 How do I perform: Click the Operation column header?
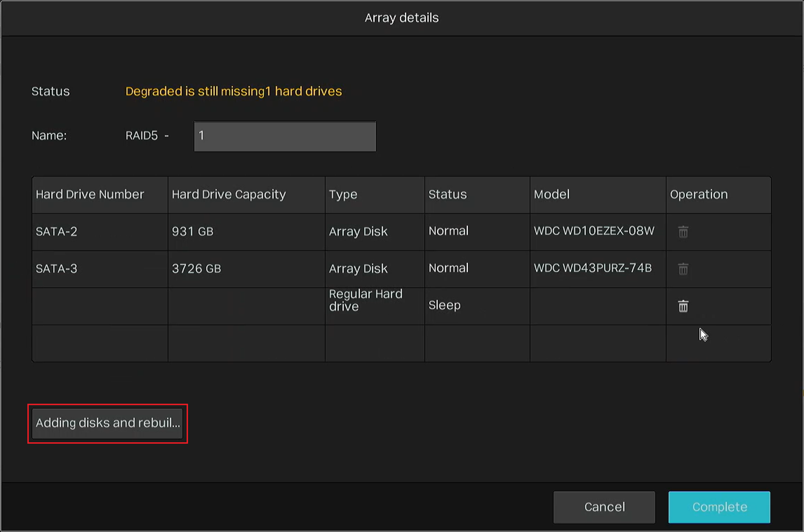click(x=719, y=195)
